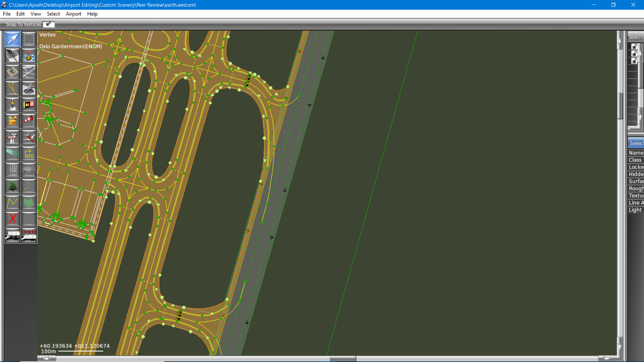Image resolution: width=644 pixels, height=362 pixels.
Task: Toggle third lock icon in hierarchy
Action: (x=634, y=61)
